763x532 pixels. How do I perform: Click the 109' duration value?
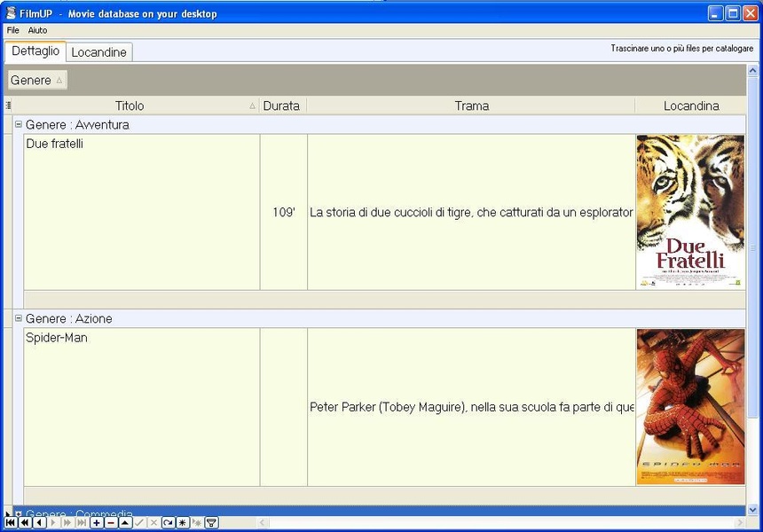pos(284,212)
